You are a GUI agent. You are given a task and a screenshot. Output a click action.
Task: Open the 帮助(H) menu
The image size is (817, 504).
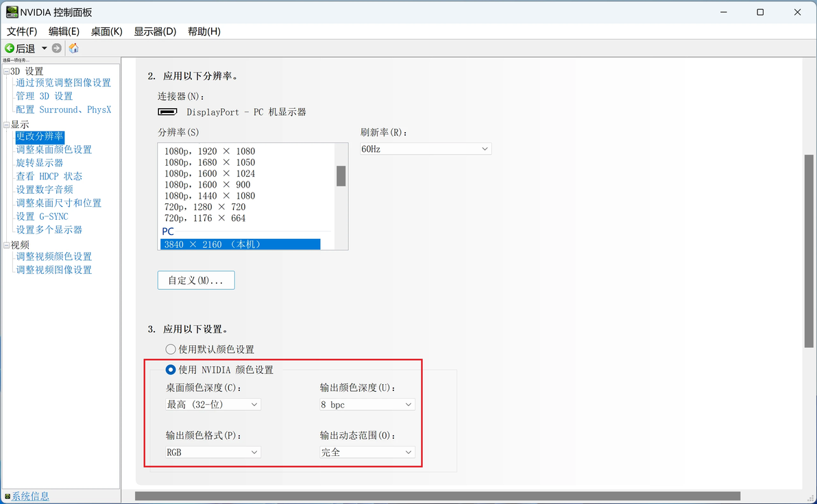point(204,32)
